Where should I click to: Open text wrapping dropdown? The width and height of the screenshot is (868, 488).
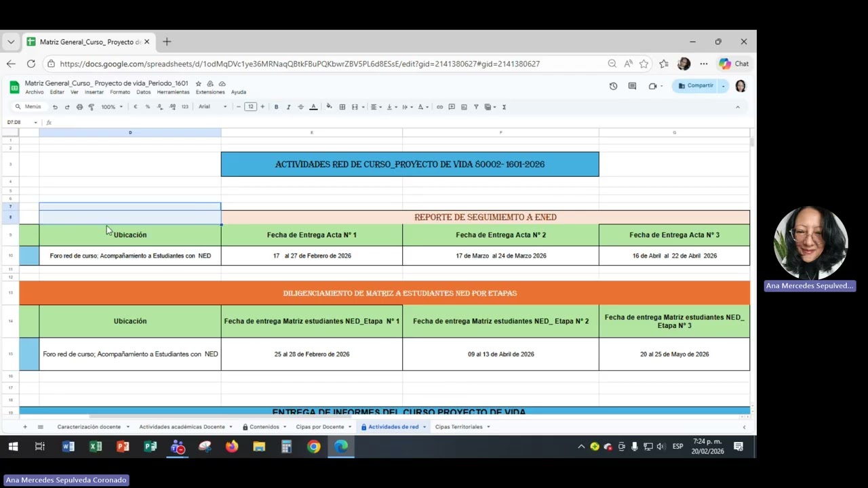tap(407, 107)
